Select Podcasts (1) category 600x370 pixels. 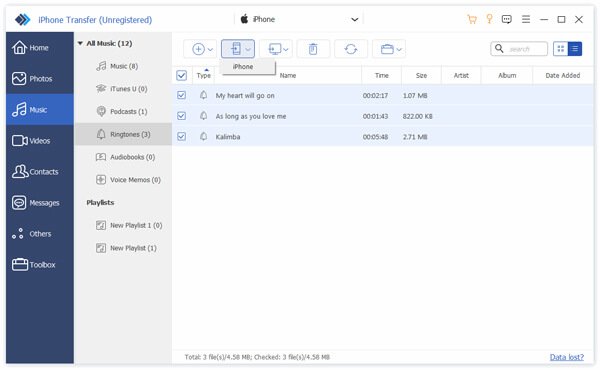[x=123, y=111]
